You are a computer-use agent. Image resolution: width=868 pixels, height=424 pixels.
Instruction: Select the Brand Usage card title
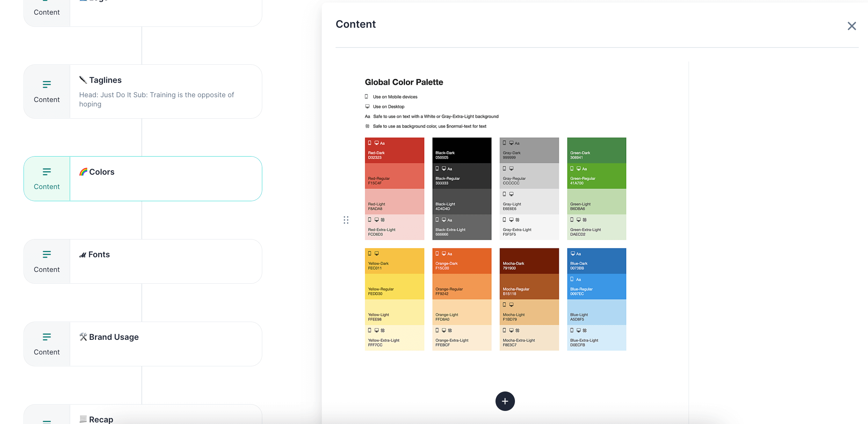[x=113, y=337]
